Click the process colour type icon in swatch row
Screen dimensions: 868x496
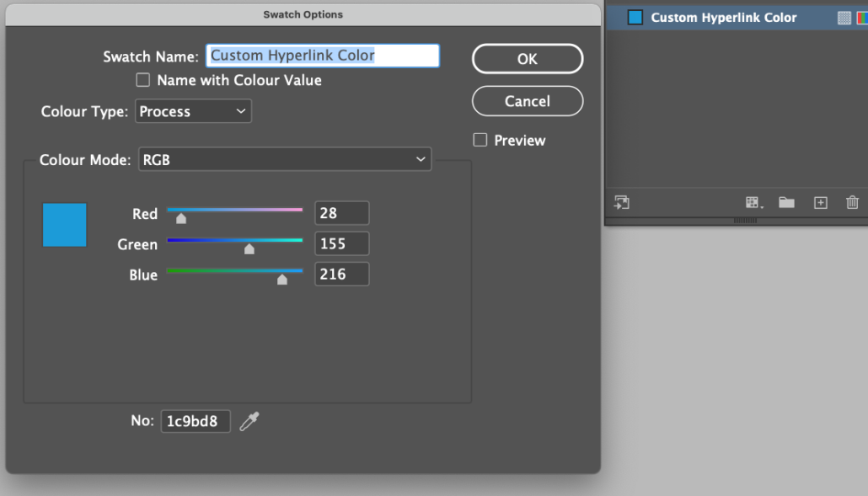844,18
